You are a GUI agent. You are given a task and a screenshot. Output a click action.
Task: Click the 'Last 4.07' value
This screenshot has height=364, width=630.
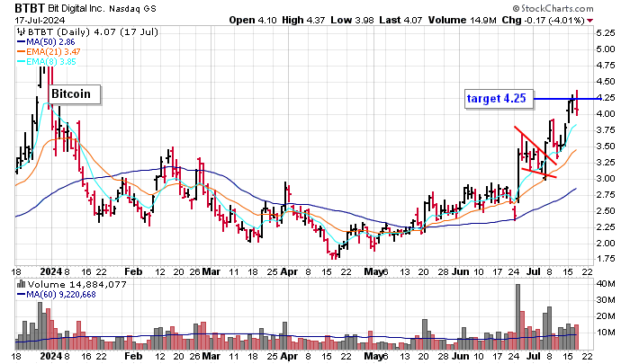(x=400, y=20)
